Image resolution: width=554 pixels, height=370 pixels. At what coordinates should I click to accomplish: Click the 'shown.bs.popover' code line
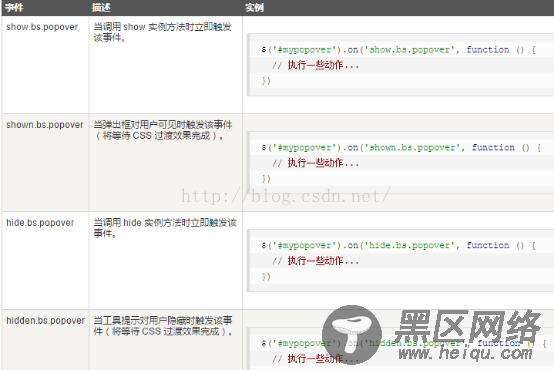[x=401, y=148]
